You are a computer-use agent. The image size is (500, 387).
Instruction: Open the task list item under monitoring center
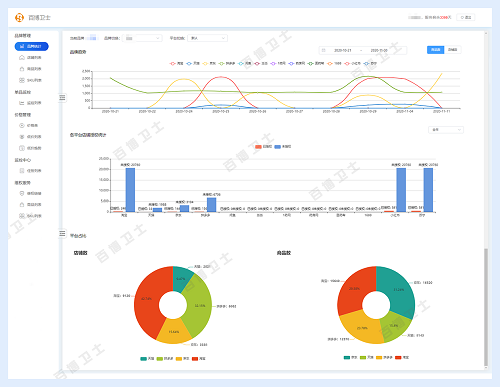(30, 171)
